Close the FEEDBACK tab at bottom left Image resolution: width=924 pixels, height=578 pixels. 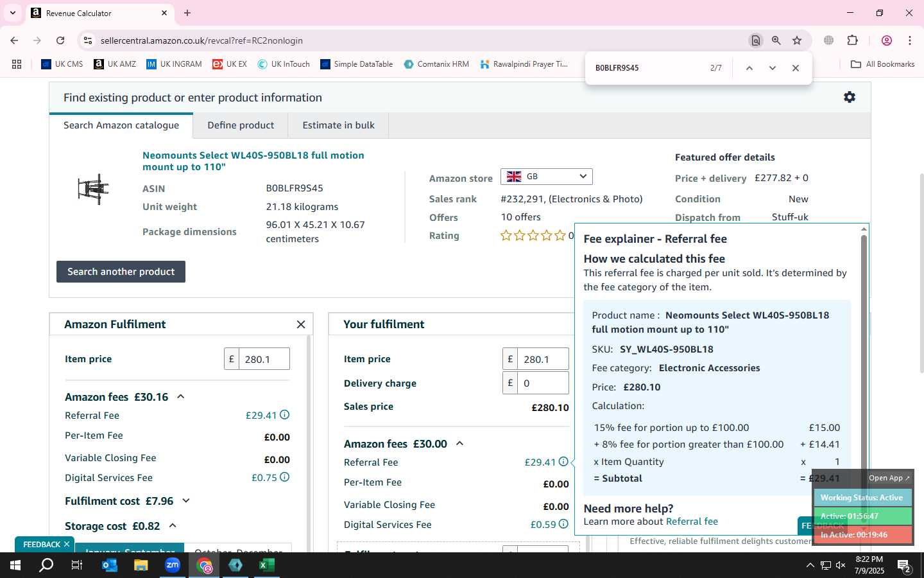tap(66, 544)
